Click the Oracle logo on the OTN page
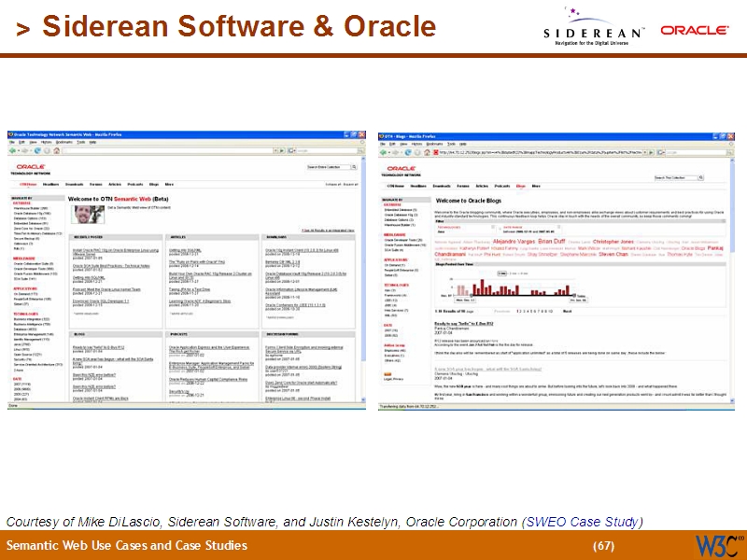 (x=30, y=166)
